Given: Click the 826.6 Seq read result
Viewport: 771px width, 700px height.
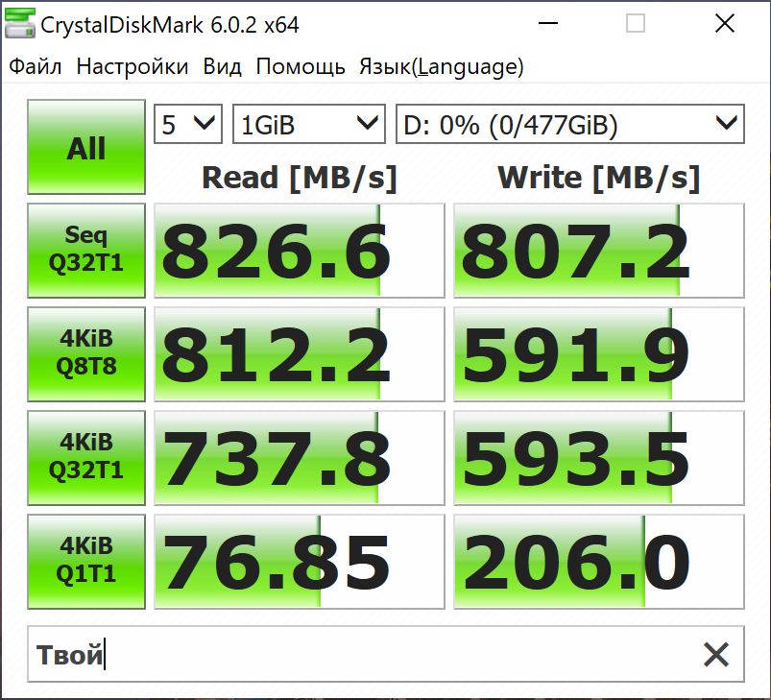Looking at the screenshot, I should 300,251.
